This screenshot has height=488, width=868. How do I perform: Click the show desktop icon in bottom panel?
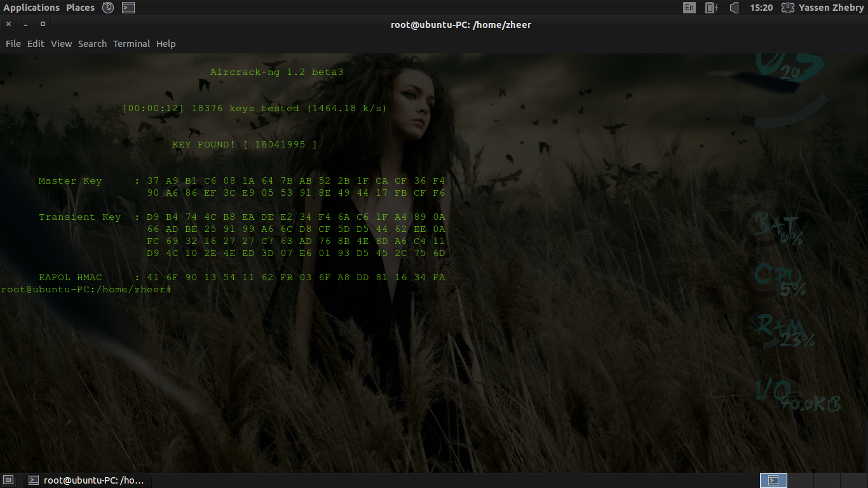(x=8, y=480)
